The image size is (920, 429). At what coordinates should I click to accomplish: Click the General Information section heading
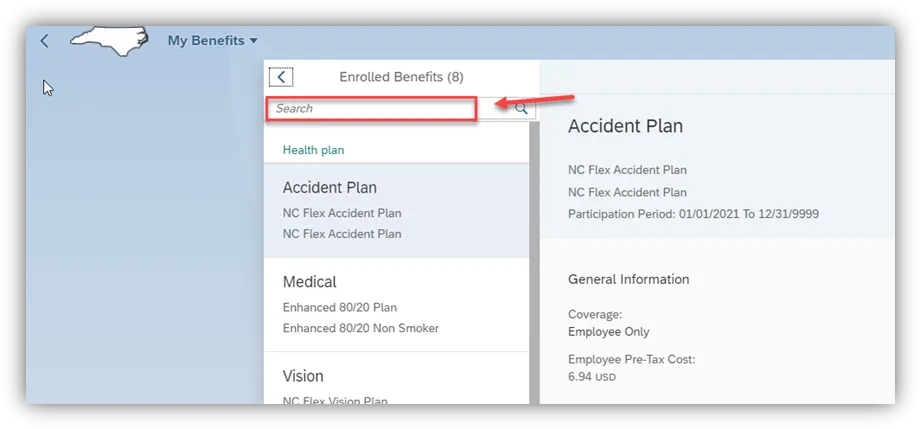pos(628,279)
